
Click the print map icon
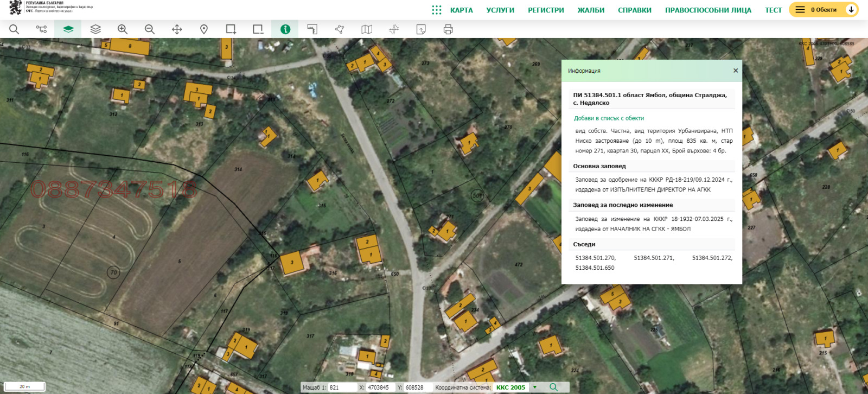click(448, 29)
